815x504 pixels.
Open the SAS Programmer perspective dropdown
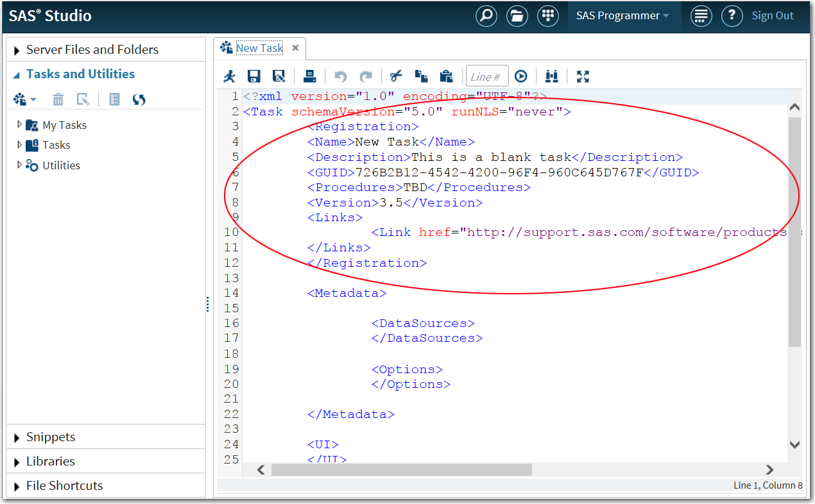tap(623, 15)
